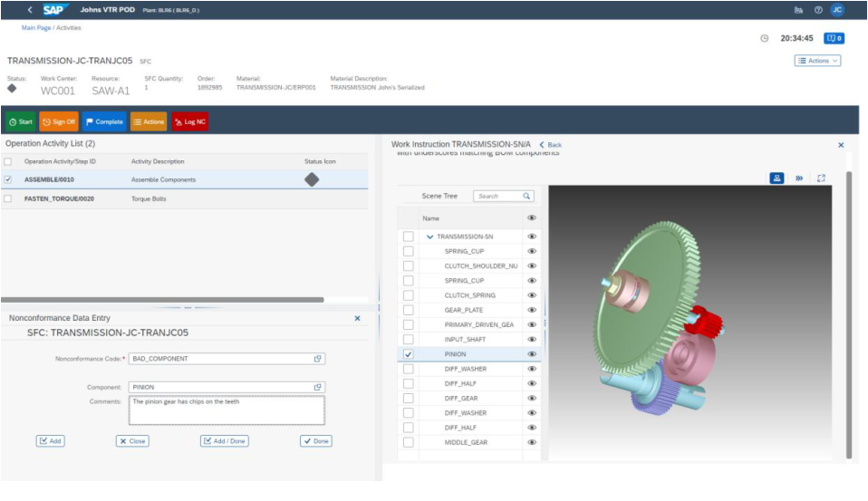Uncheck the PINION checkbox
868x501 pixels.
[x=408, y=353]
